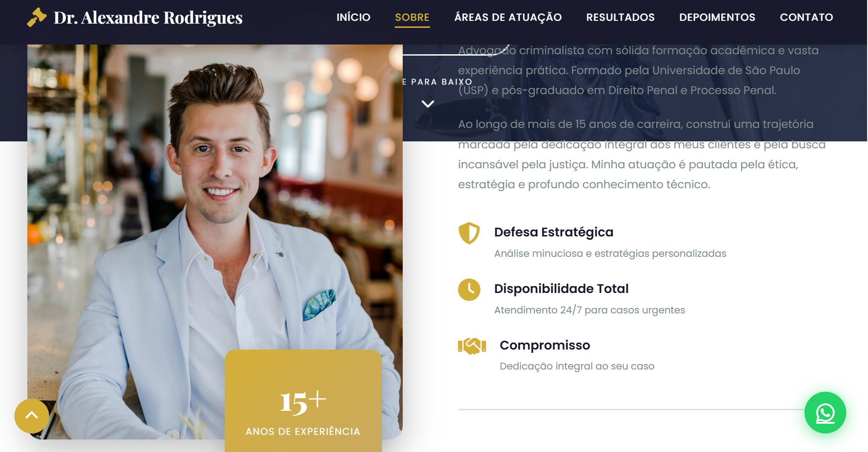Click the Defesa Estratégica heading
868x452 pixels.
553,232
